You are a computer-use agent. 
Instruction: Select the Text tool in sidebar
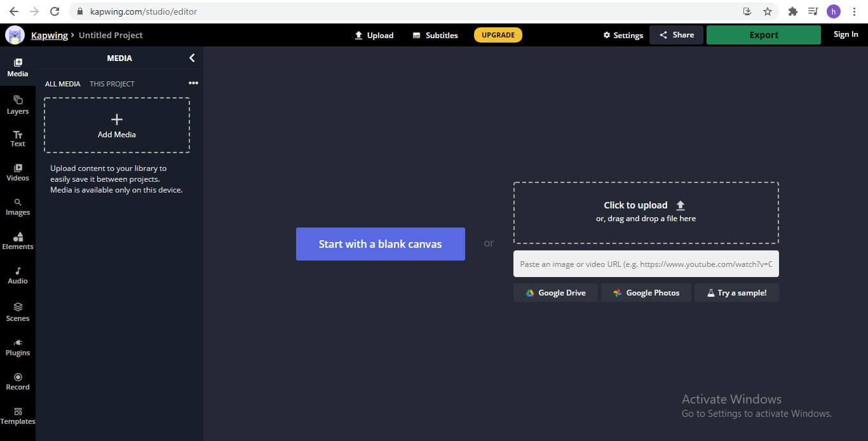[x=18, y=139]
